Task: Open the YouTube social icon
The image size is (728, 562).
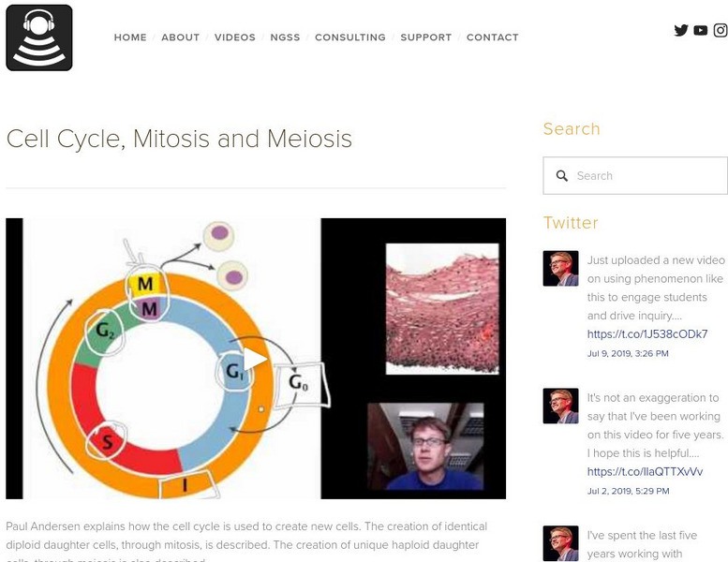Action: point(701,30)
